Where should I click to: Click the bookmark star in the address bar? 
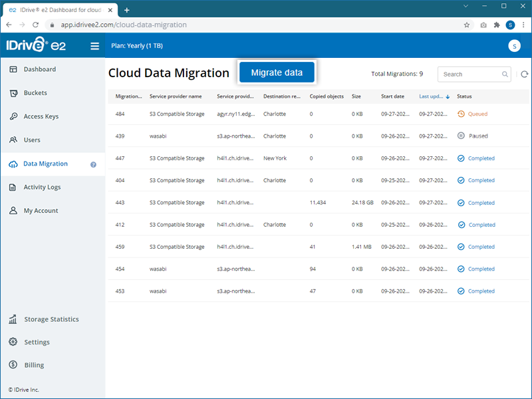pos(467,25)
